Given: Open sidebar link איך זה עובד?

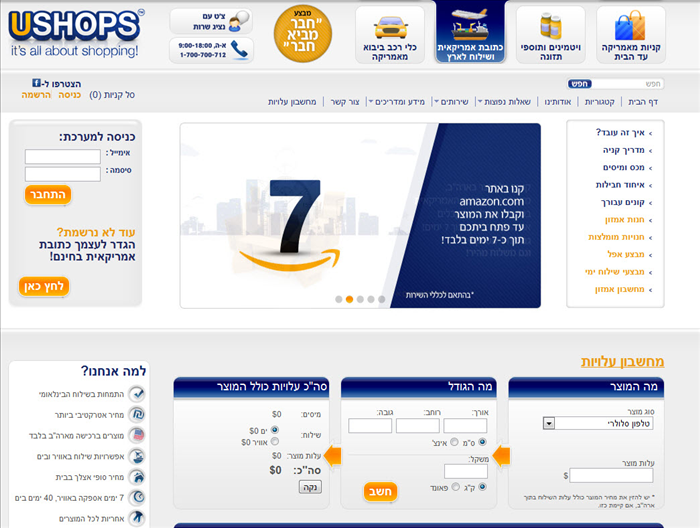Looking at the screenshot, I should pyautogui.click(x=620, y=133).
